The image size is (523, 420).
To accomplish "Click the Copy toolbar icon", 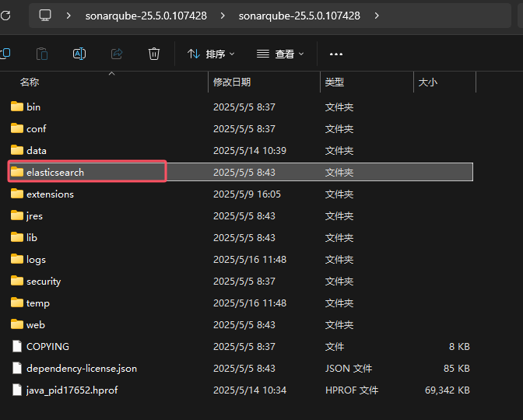I will point(5,54).
